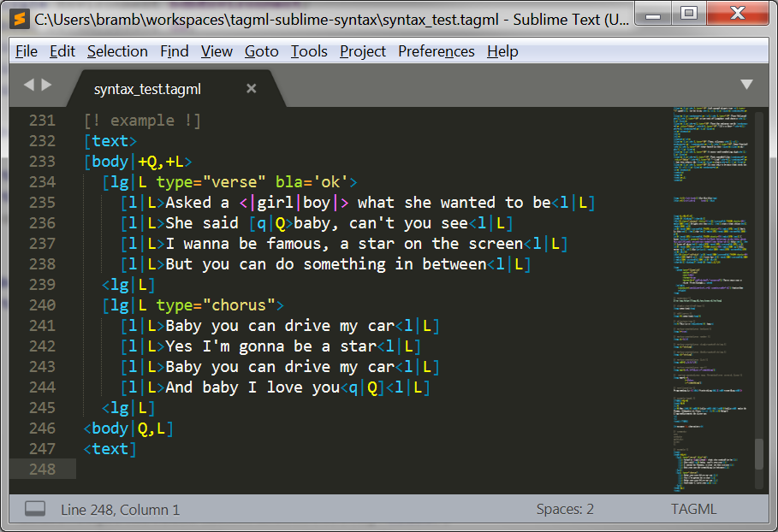This screenshot has width=778, height=532.
Task: Click 'And baby I love you' text
Action: tap(252, 387)
